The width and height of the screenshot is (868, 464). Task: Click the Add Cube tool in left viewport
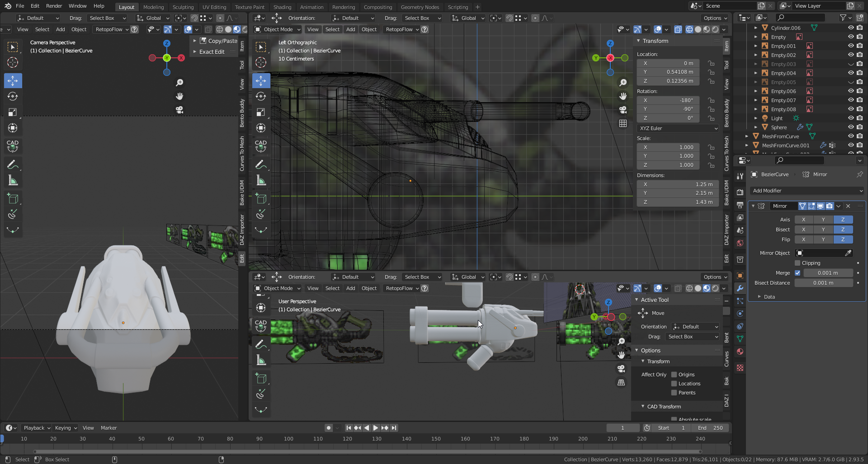[13, 199]
